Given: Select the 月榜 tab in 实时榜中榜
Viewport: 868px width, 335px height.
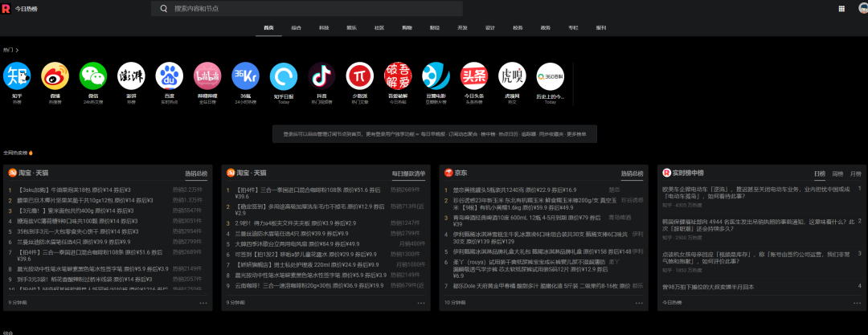Looking at the screenshot, I should pyautogui.click(x=856, y=174).
